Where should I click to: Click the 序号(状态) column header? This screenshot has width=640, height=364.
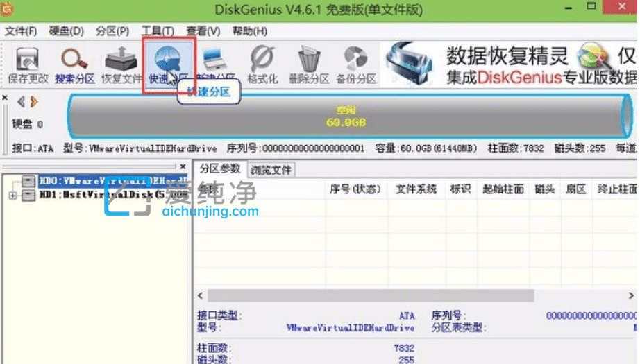click(355, 189)
